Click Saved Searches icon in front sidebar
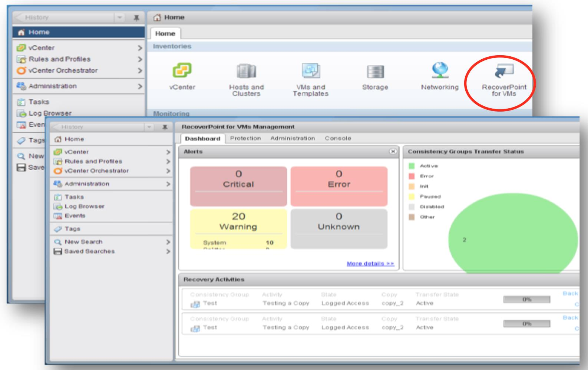The height and width of the screenshot is (370, 588). coord(57,251)
